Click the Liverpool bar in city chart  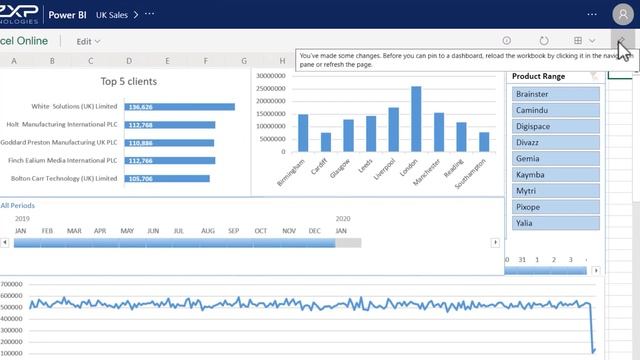(393, 129)
